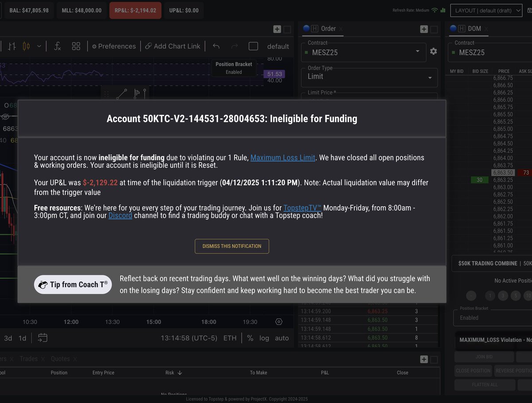Open the chart style dropdown chevron

pyautogui.click(x=39, y=46)
